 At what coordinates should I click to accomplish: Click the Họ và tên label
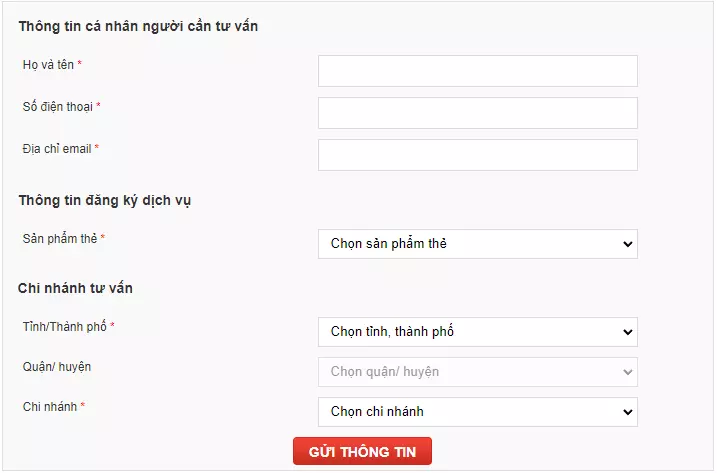coord(48,65)
